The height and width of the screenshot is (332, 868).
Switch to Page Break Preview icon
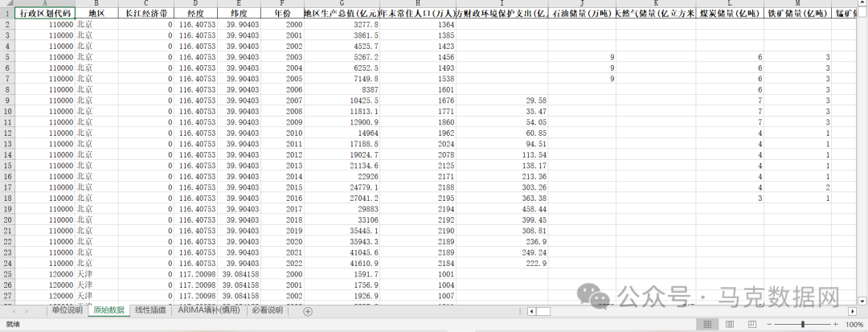coord(751,324)
